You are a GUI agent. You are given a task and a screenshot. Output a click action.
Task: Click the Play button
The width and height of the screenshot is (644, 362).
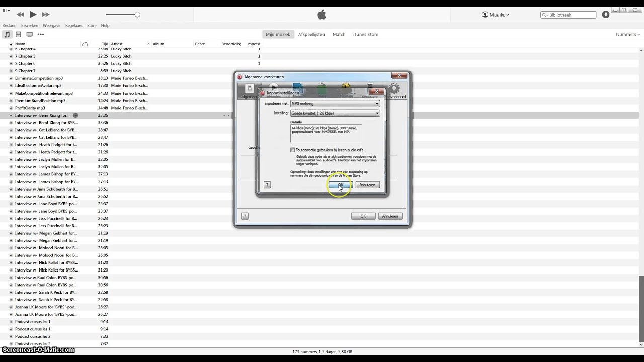tap(33, 15)
